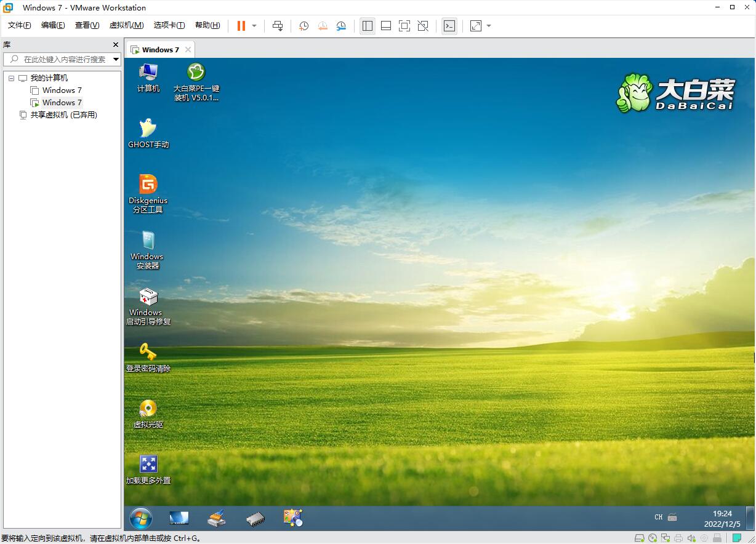Enter full screen mode toolbar icon
This screenshot has height=544, width=756.
[x=404, y=26]
